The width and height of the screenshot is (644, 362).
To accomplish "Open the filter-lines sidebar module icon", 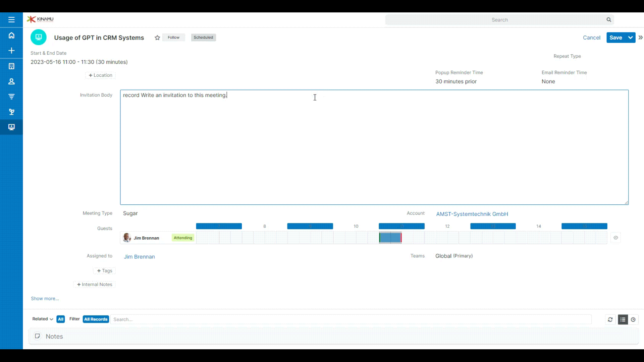I will pyautogui.click(x=11, y=97).
